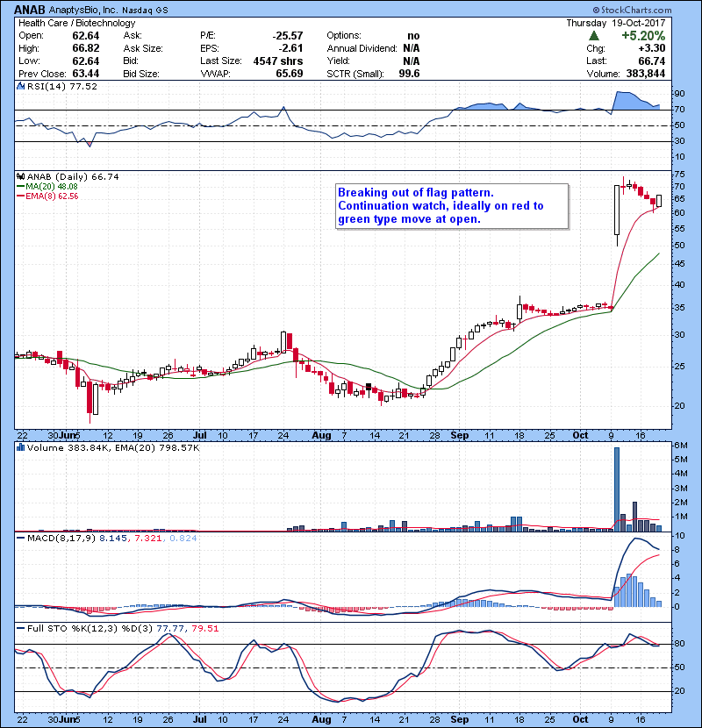Screen dimensions: 702x728
Task: Click the Volume value 383,844
Action: point(645,74)
